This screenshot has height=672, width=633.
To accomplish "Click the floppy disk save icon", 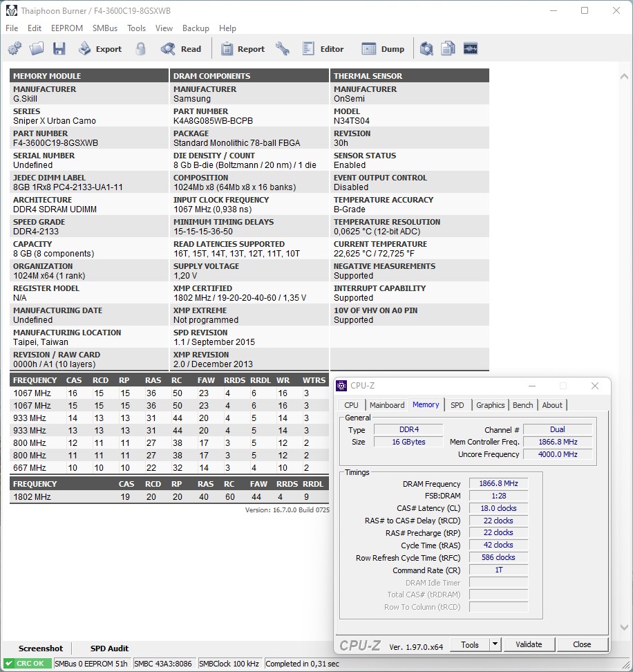I will click(x=59, y=49).
